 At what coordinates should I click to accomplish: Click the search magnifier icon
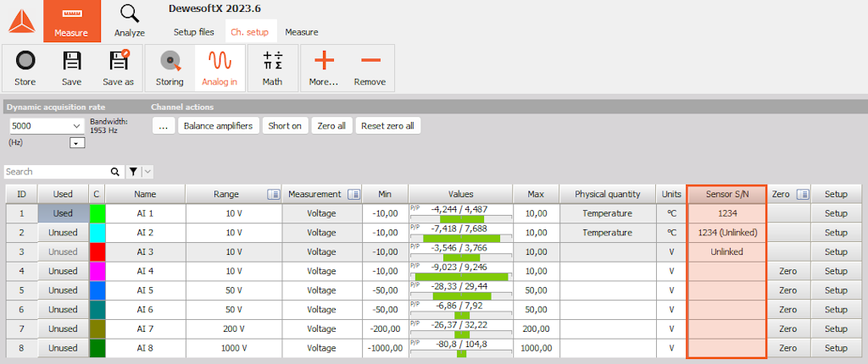pos(114,172)
